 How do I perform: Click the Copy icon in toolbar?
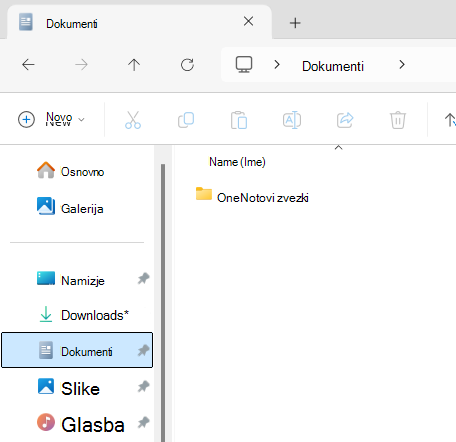click(x=186, y=120)
